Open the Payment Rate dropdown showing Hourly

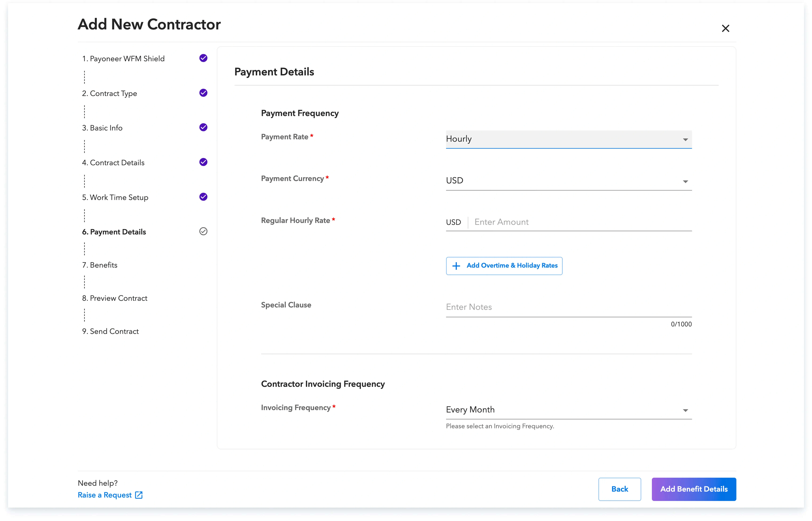[568, 139]
